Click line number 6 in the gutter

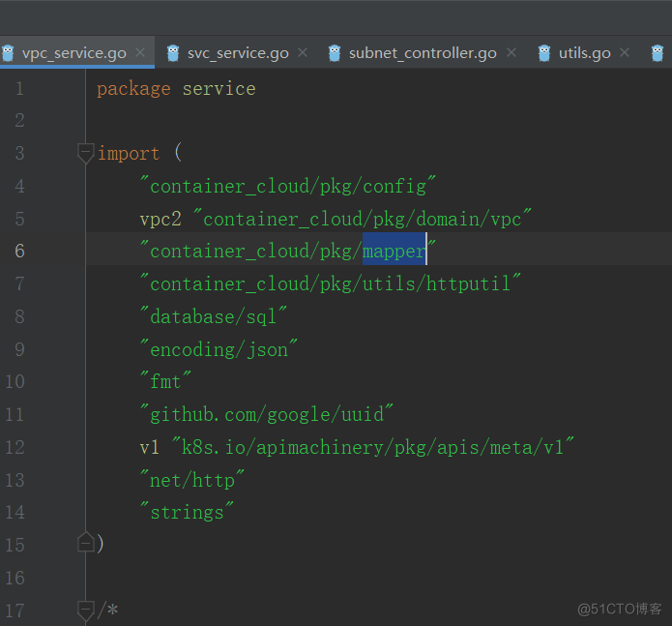coord(20,251)
